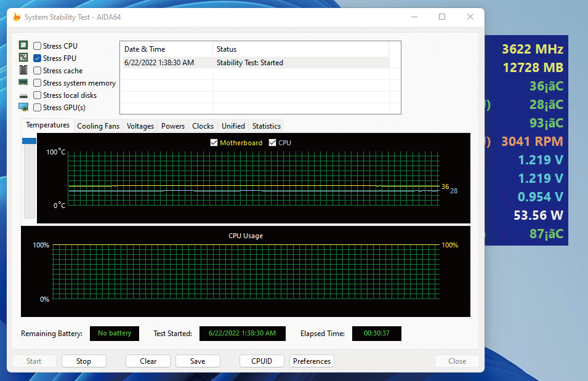Enable the Stress CPU checkbox
The width and height of the screenshot is (588, 381).
point(37,46)
